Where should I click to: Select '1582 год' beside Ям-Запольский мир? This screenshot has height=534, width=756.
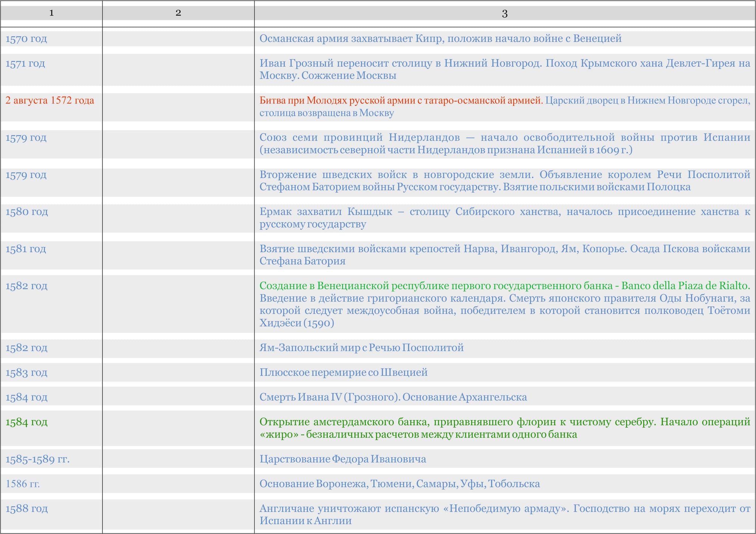pos(26,348)
